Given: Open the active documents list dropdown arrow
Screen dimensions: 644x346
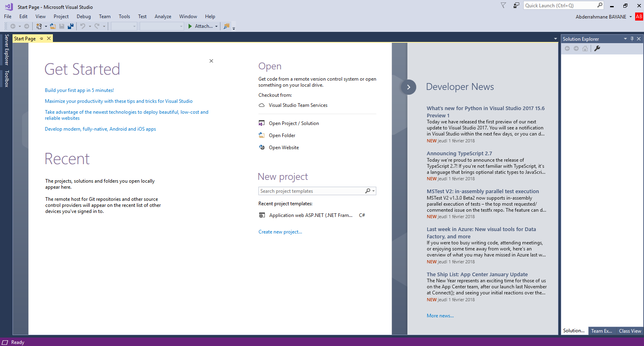Looking at the screenshot, I should pos(555,39).
